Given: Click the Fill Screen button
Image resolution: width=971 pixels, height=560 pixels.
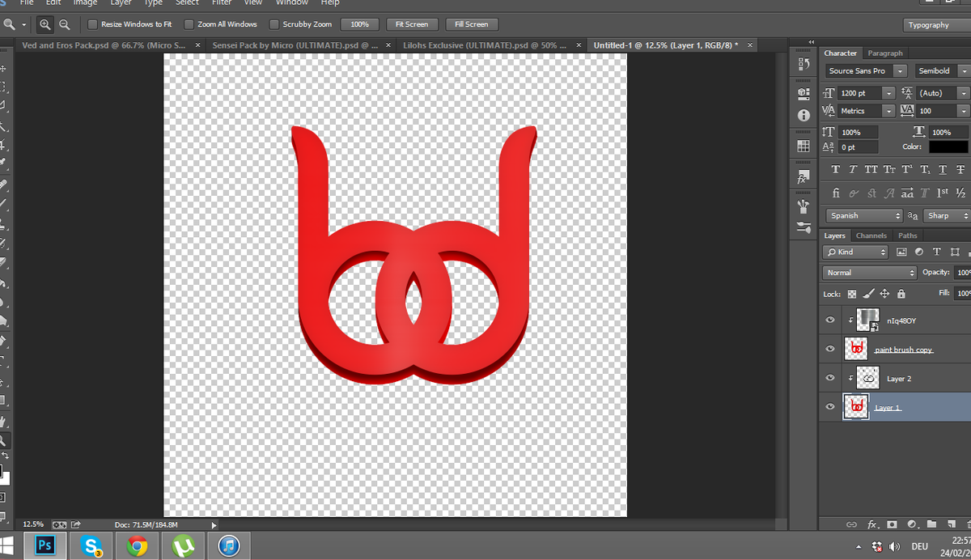Looking at the screenshot, I should [472, 24].
